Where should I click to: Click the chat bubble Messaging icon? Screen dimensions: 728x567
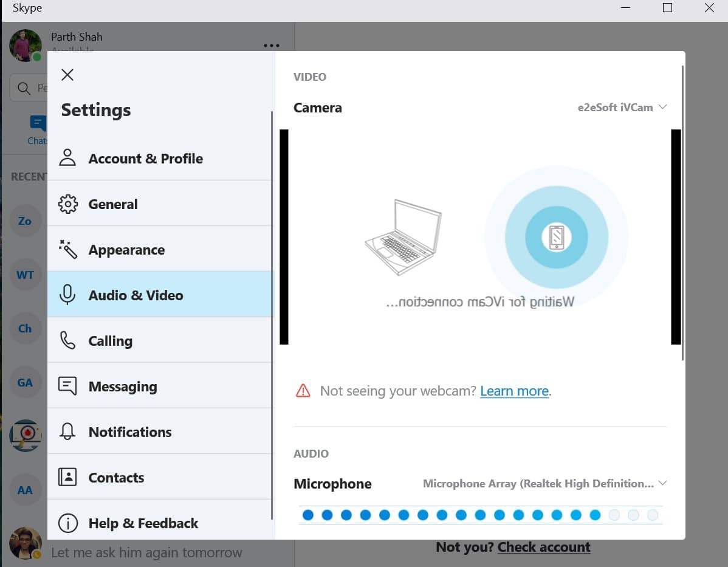point(67,386)
